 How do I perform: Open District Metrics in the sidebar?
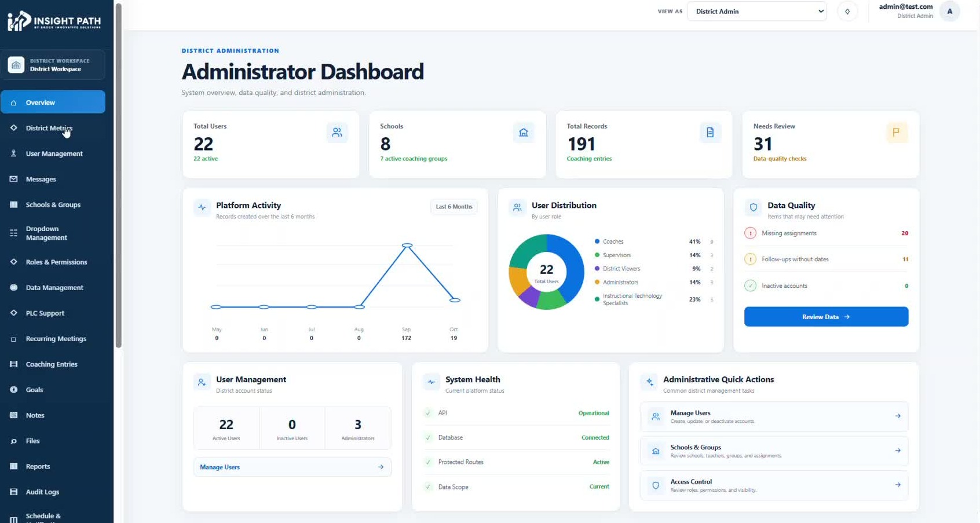click(x=53, y=128)
